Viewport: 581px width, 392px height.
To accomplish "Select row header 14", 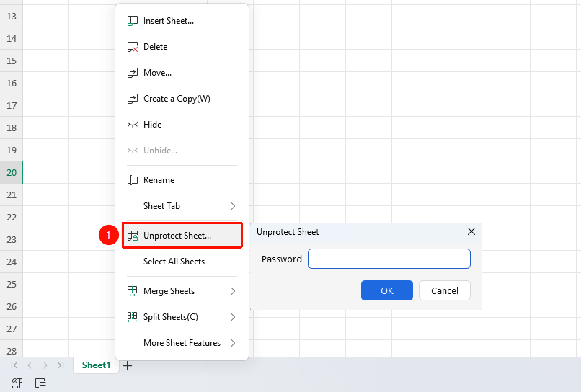I will pos(12,38).
